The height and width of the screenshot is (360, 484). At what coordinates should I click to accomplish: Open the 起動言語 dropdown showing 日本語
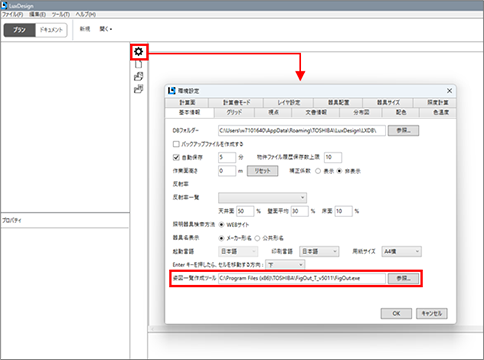238,251
